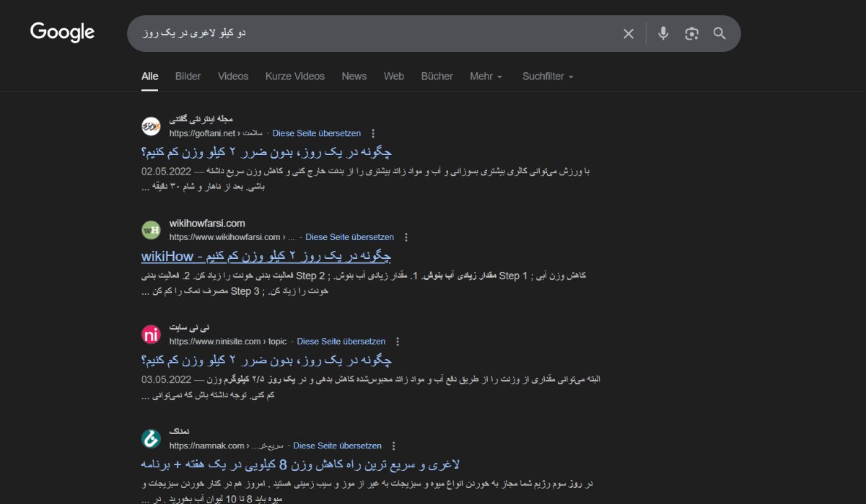Open Google Lens image search

691,33
